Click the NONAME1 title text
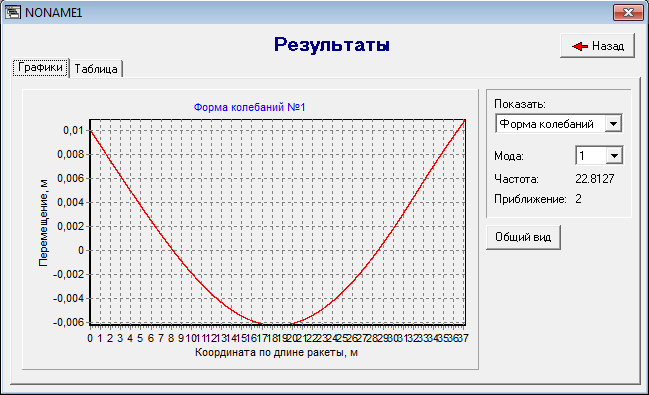Image resolution: width=649 pixels, height=395 pixels. 54,13
